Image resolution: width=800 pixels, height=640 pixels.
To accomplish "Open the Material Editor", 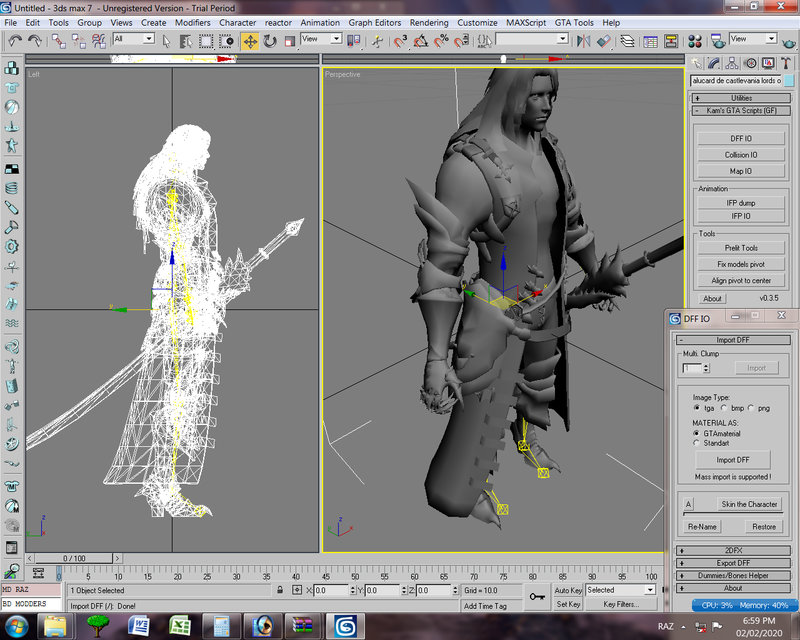I will (x=695, y=41).
